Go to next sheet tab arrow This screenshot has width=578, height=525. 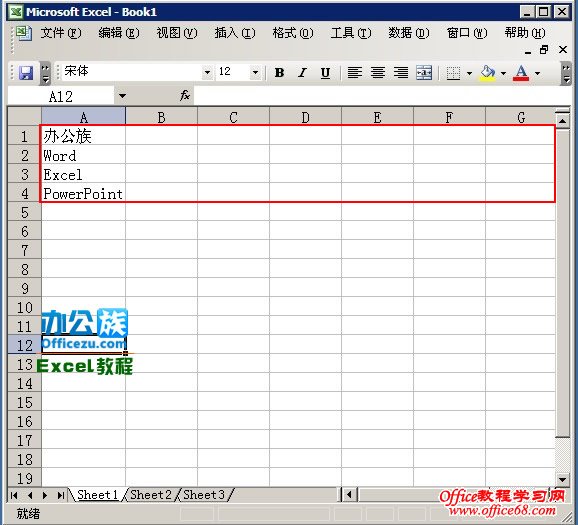tap(45, 495)
